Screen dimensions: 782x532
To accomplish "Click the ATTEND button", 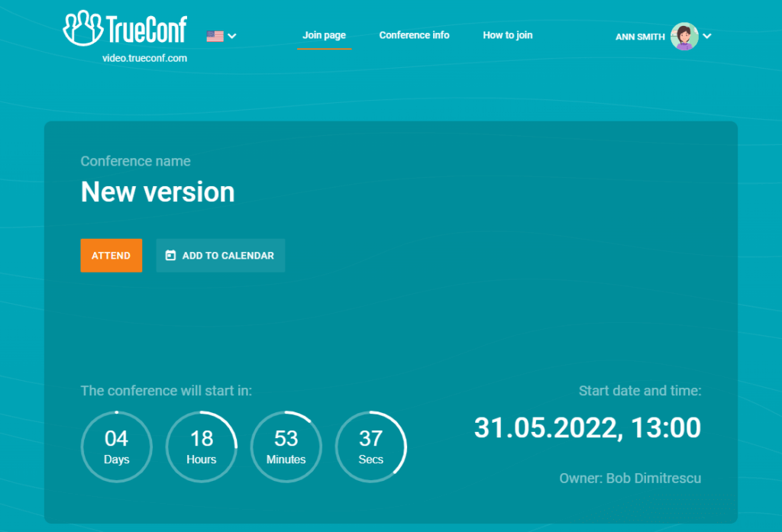I will click(111, 256).
